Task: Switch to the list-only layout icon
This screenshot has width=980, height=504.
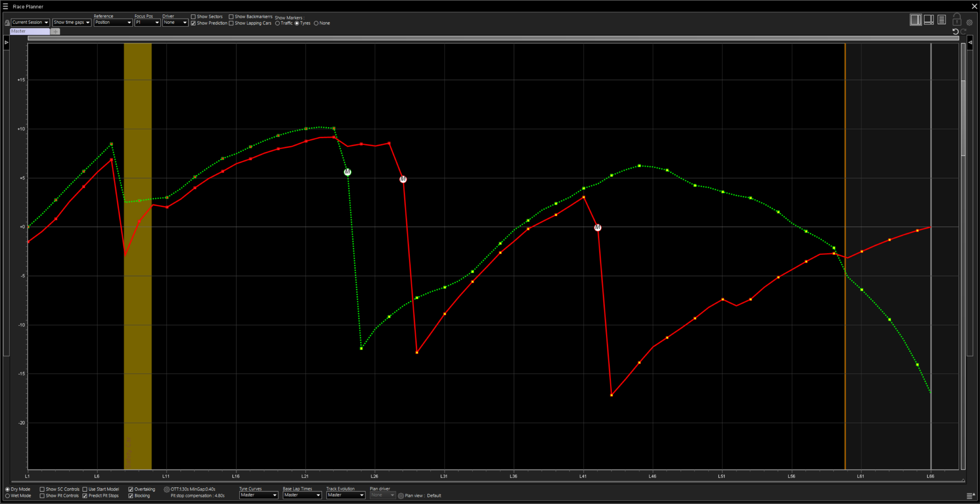Action: coord(942,20)
